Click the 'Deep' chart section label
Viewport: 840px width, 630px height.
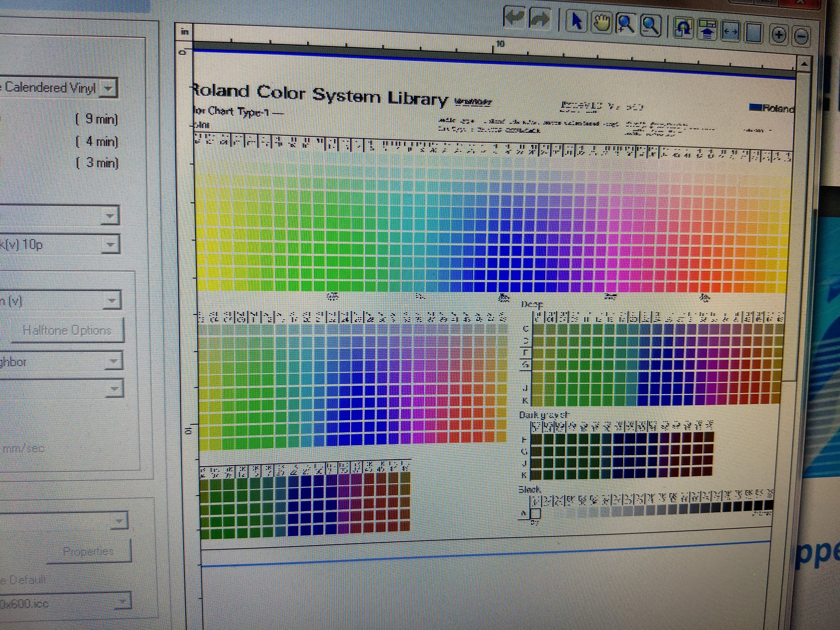532,305
